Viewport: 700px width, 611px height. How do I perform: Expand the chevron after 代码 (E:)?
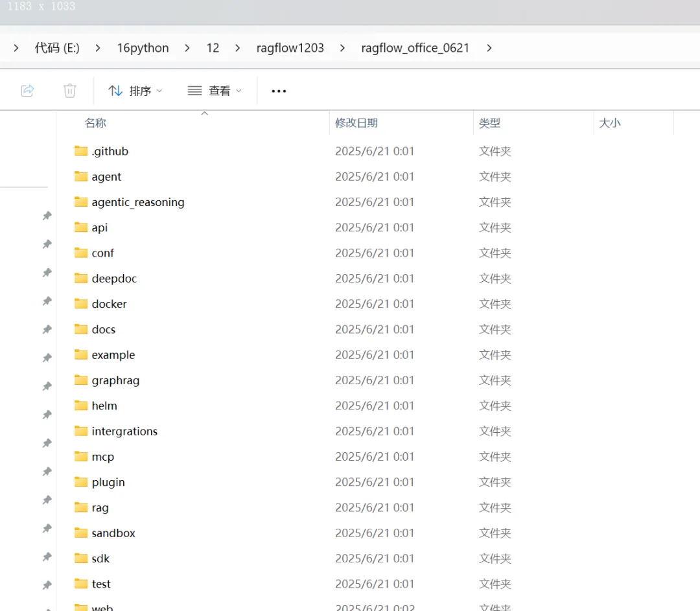click(98, 48)
